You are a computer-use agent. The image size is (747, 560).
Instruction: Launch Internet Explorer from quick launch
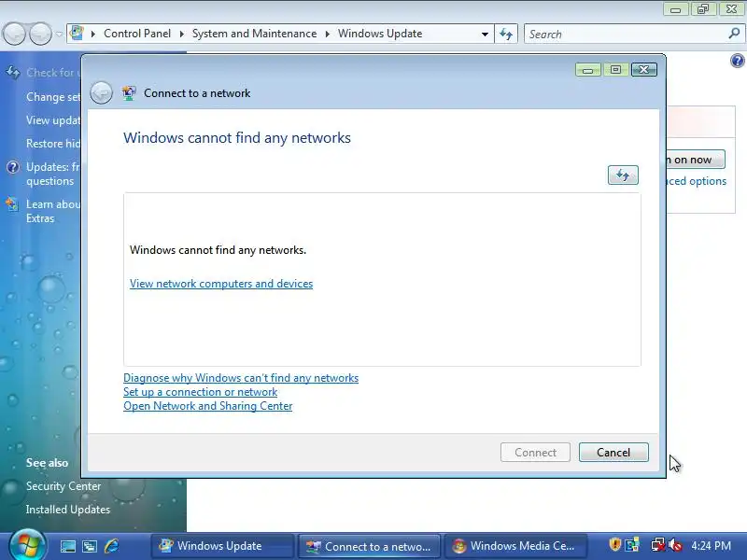coord(111,546)
